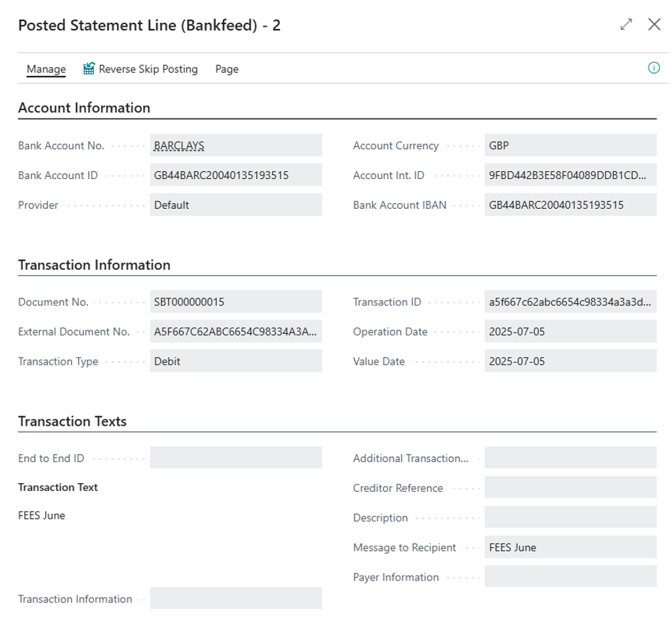
Task: Select the 'Operation Date' label
Action: coord(390,332)
